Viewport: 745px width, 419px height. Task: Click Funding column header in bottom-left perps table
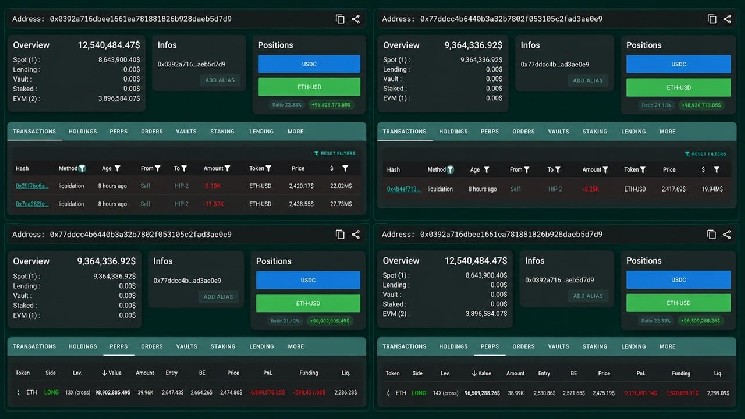pos(309,373)
